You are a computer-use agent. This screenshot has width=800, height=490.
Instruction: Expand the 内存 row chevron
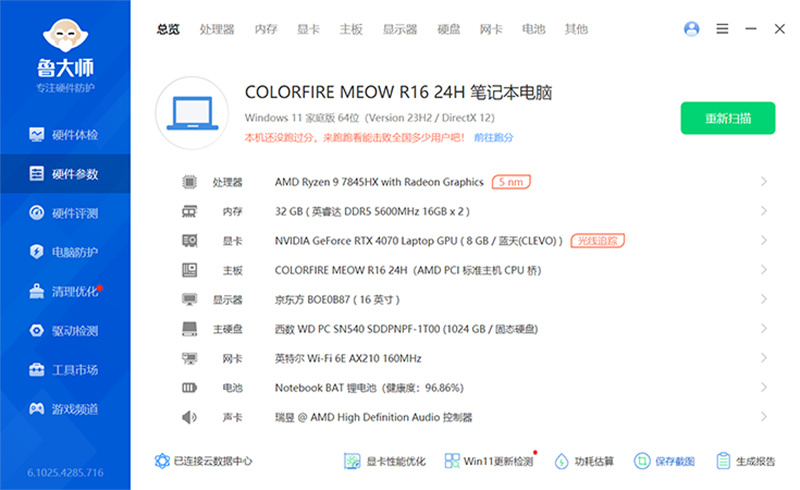(764, 211)
